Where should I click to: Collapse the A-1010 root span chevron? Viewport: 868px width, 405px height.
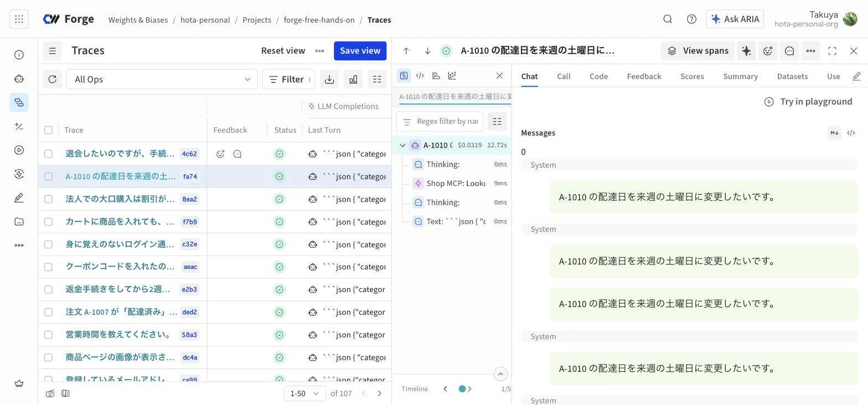pos(402,145)
